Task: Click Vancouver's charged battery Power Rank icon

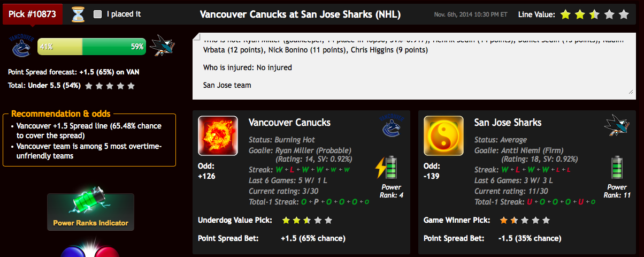Action: [x=389, y=168]
